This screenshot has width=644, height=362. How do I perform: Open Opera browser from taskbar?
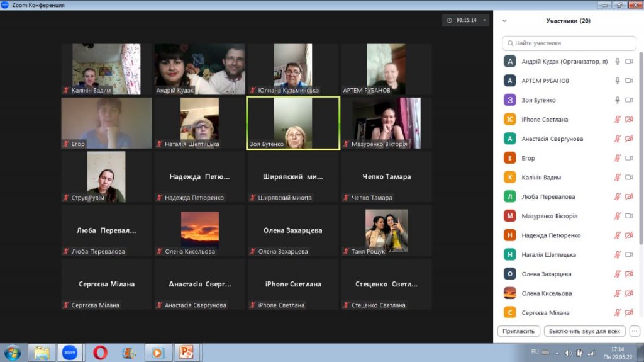(x=100, y=353)
